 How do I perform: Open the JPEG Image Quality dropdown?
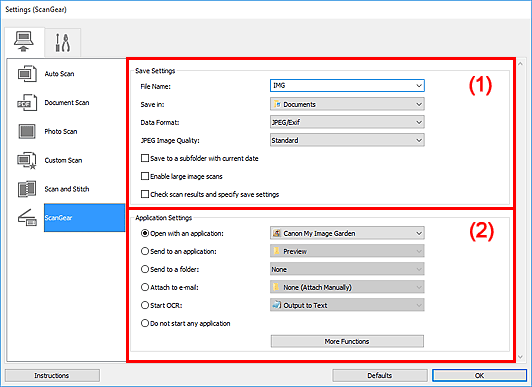coord(347,140)
